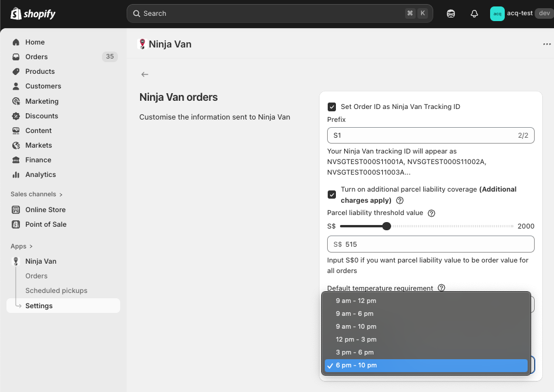Click the notifications bell icon

pos(474,13)
